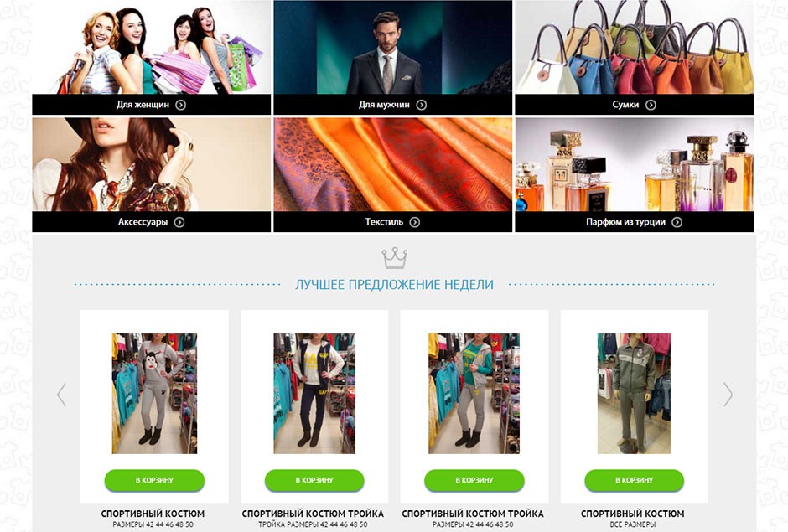The width and height of the screenshot is (788, 532).
Task: Open Спортивный костюм тройка title of third item
Action: (473, 514)
